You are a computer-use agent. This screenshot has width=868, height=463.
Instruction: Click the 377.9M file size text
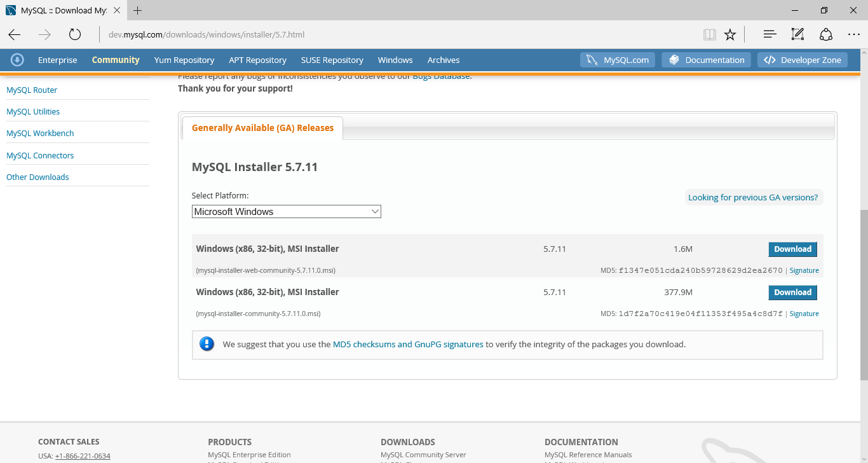click(x=678, y=292)
